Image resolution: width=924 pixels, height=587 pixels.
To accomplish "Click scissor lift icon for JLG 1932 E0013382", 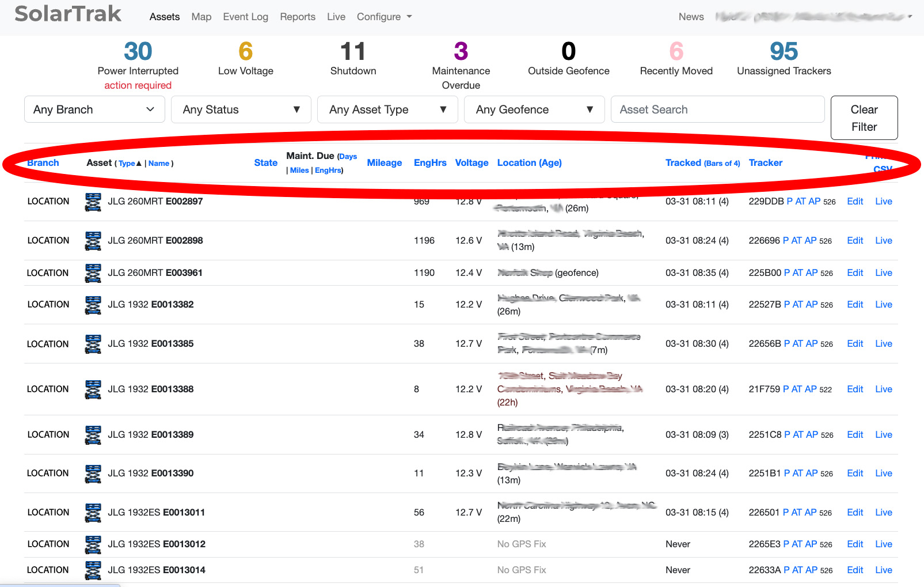I will 93,305.
